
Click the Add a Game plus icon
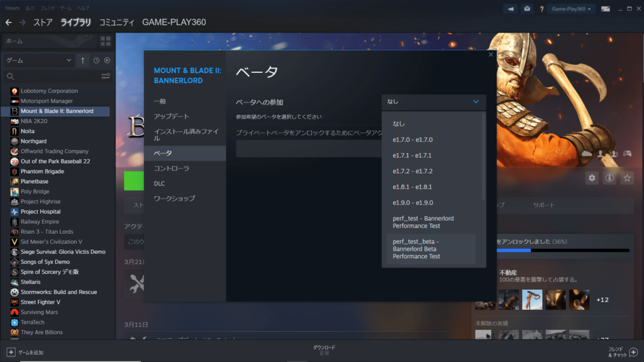(x=11, y=352)
